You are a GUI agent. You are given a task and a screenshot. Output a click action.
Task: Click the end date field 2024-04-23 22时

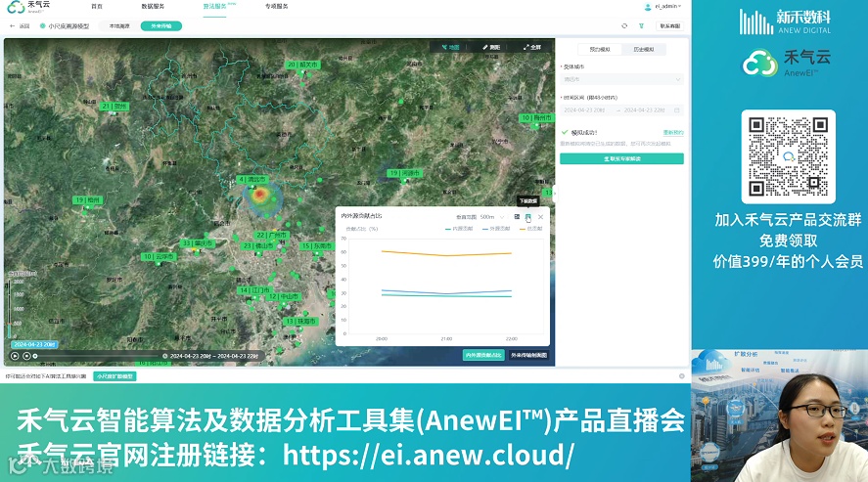pyautogui.click(x=646, y=110)
